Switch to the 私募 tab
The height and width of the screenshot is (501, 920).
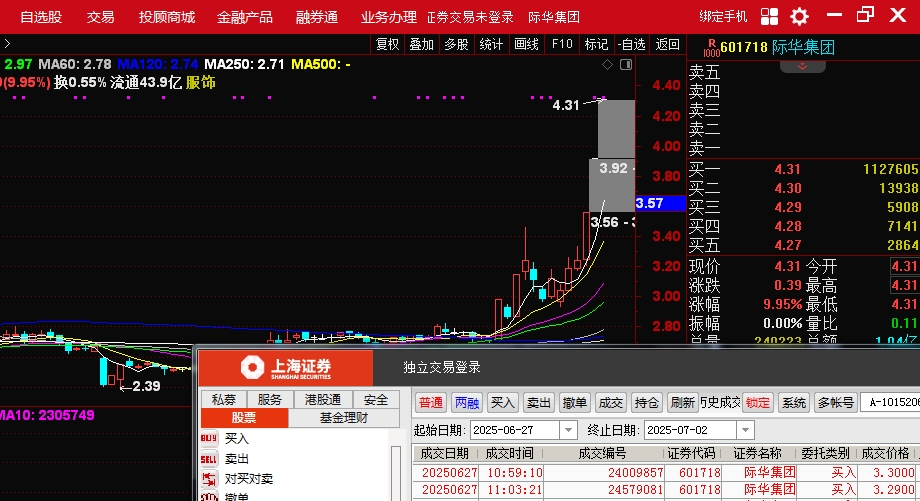(224, 400)
